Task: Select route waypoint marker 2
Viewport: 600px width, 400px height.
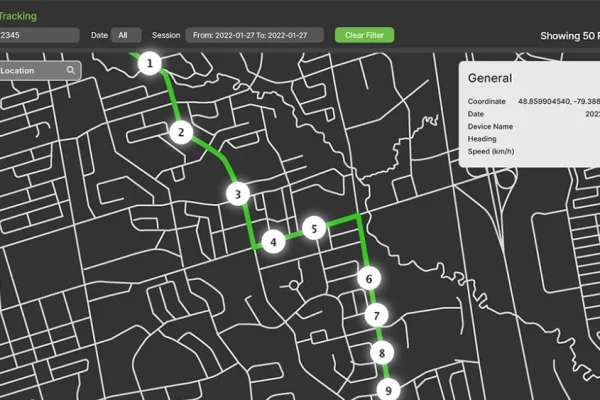Action: tap(181, 132)
